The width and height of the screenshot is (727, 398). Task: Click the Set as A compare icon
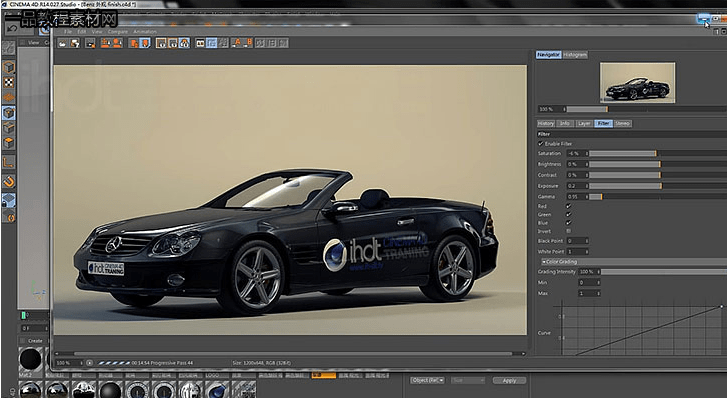click(236, 43)
